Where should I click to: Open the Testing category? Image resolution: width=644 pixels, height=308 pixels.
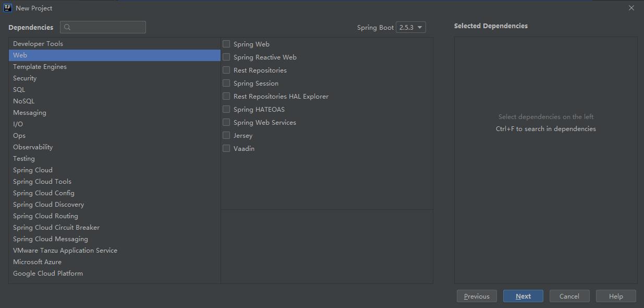(115, 159)
